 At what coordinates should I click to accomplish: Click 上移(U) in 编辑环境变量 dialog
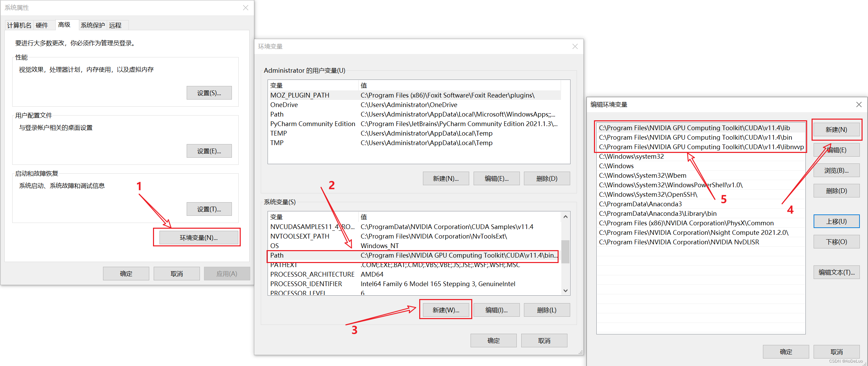pos(836,221)
